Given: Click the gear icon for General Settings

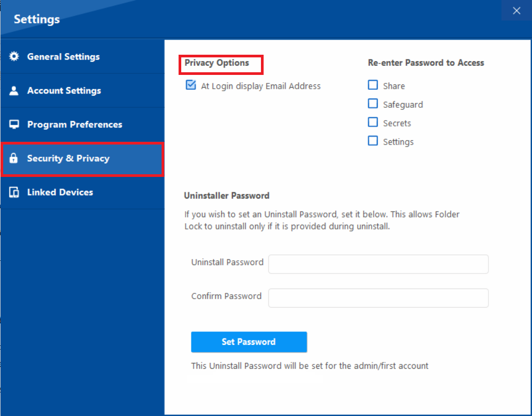Looking at the screenshot, I should [x=14, y=56].
